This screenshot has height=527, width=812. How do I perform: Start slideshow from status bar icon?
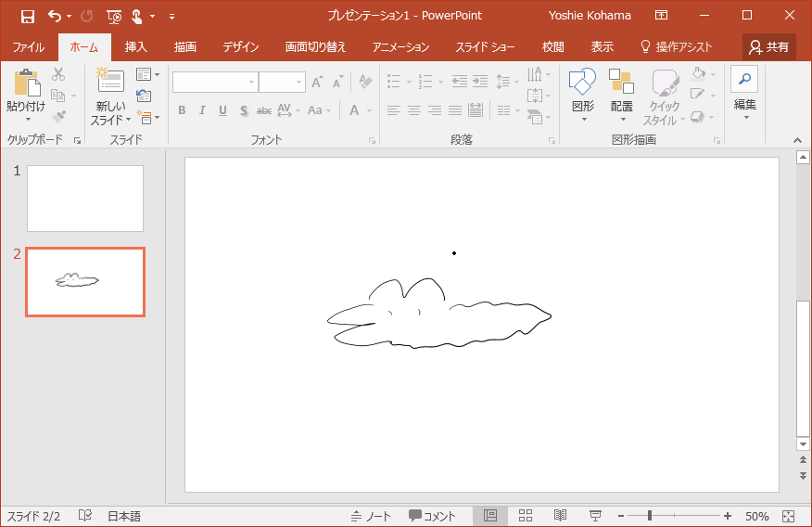tap(595, 516)
